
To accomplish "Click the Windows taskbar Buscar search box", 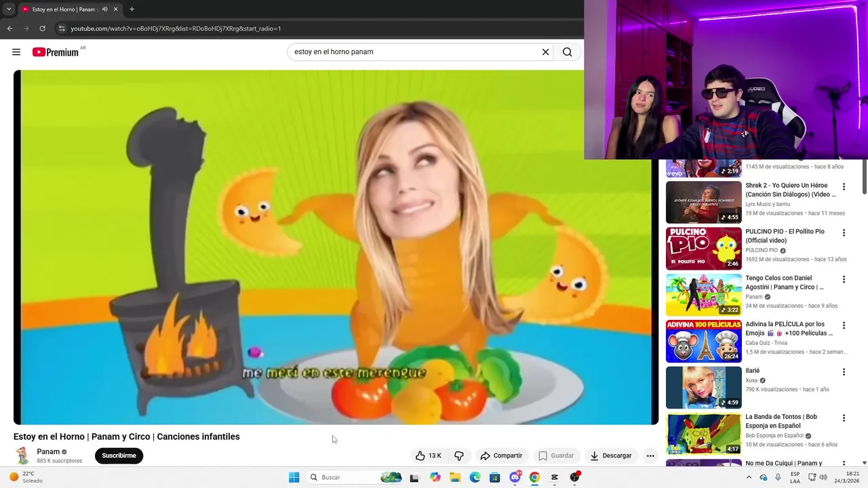I will click(356, 477).
